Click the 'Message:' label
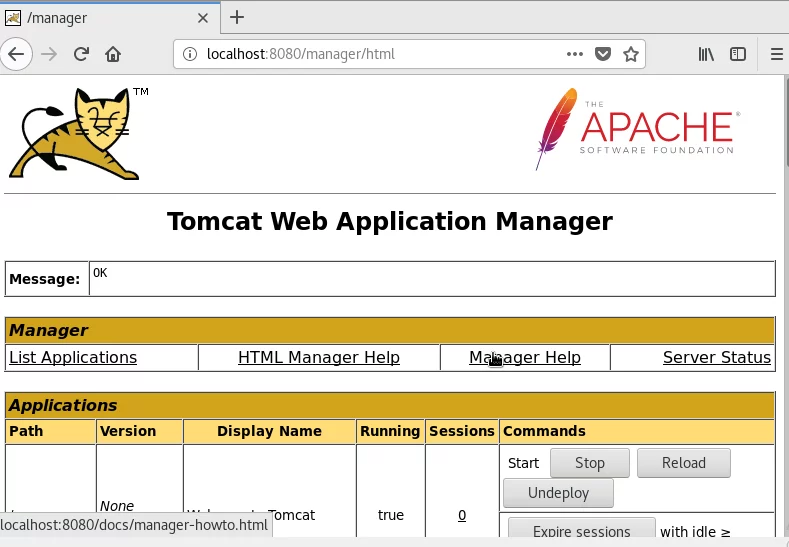 [x=45, y=279]
